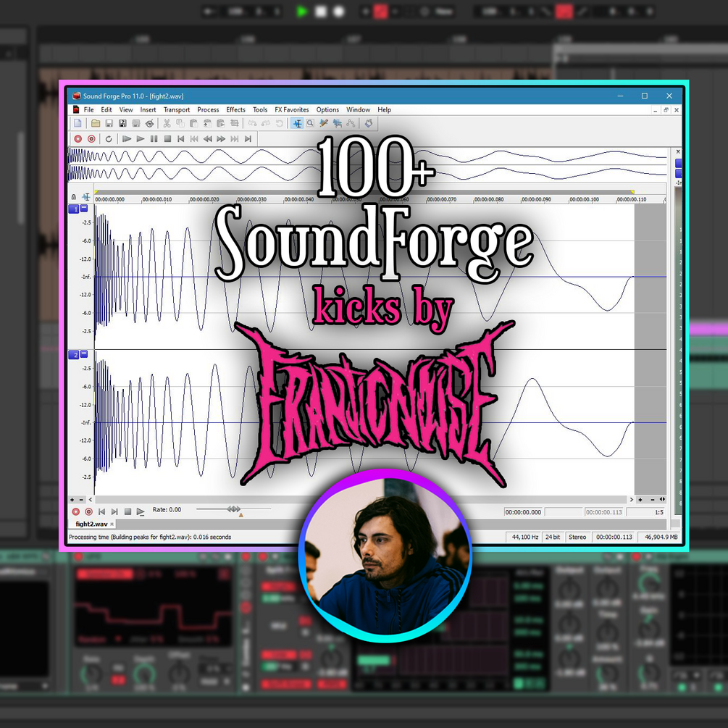Open the File menu
The height and width of the screenshot is (728, 728).
tap(88, 110)
